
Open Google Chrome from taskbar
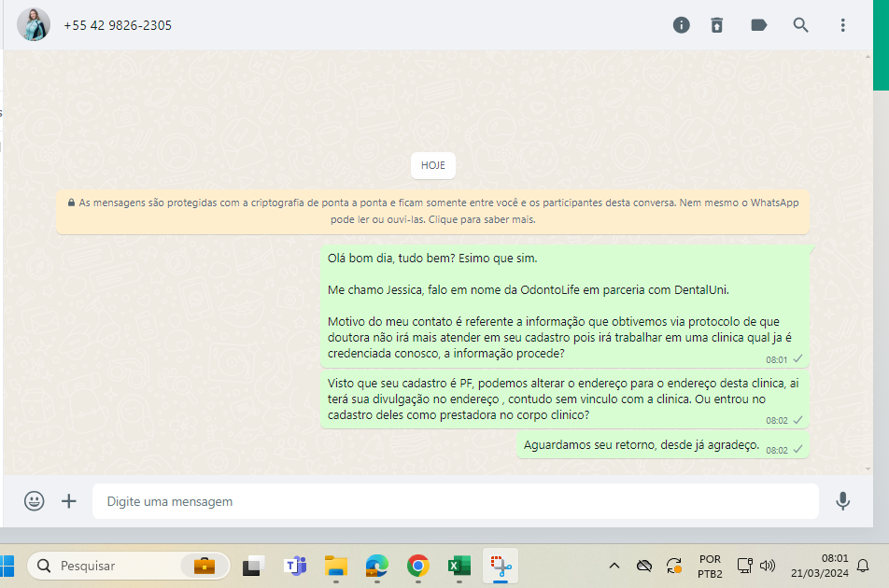(x=417, y=566)
